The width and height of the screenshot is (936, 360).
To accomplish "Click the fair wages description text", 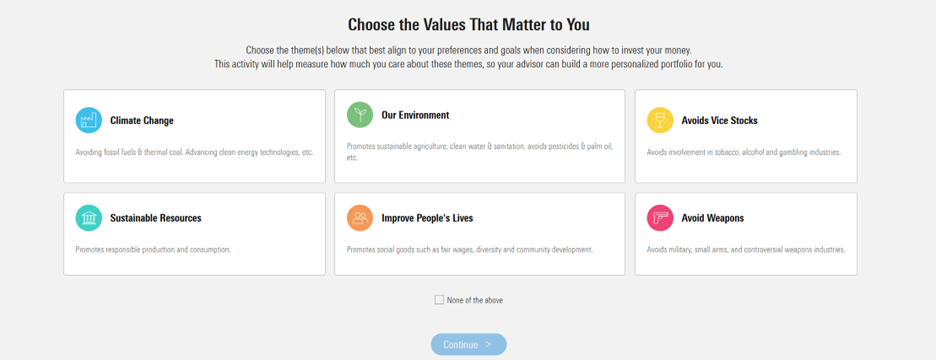I will [x=470, y=250].
